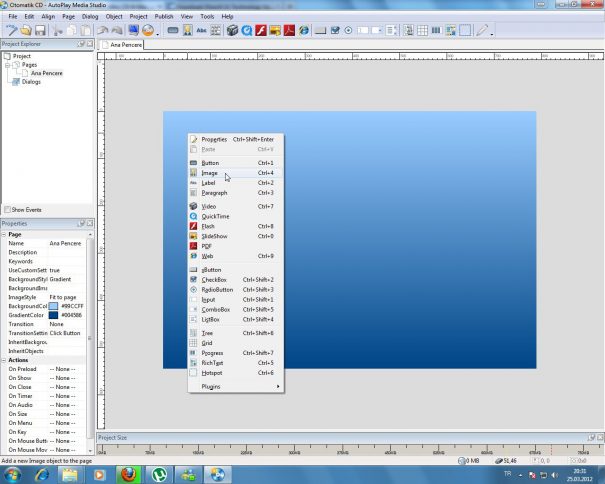This screenshot has height=484, width=605.
Task: Open the Windows Start button
Action: (x=12, y=474)
